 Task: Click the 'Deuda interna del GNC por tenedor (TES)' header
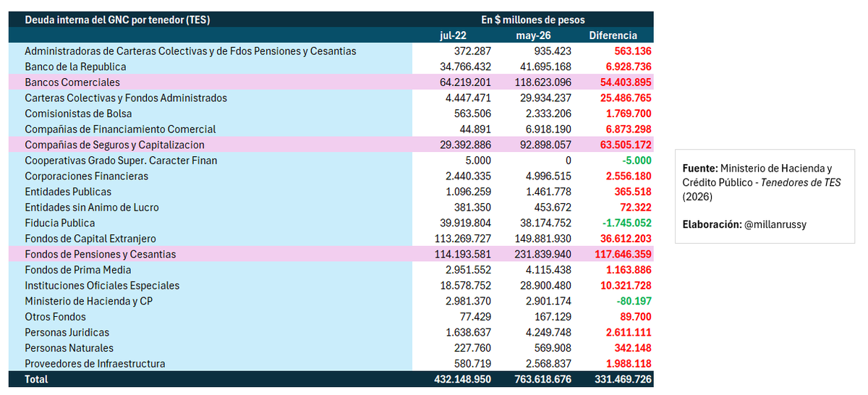coord(117,20)
